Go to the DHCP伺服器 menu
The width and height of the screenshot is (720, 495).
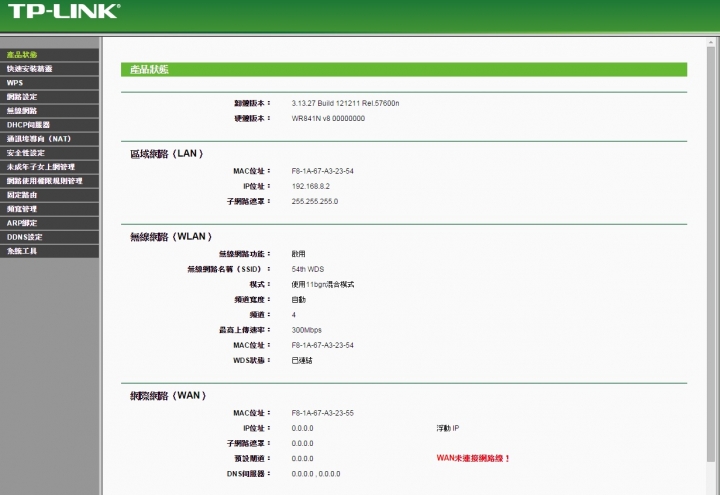pyautogui.click(x=49, y=125)
